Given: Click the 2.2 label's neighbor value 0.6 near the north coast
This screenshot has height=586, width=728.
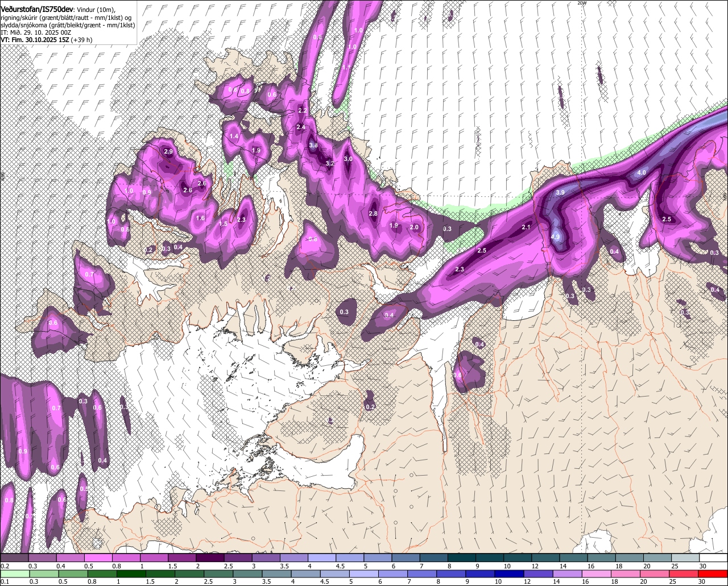Looking at the screenshot, I should 272,95.
